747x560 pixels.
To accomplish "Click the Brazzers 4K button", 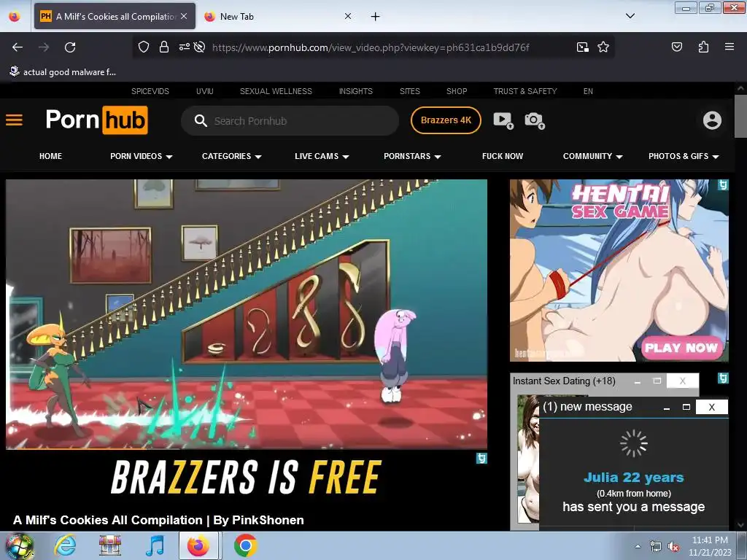I will click(446, 120).
